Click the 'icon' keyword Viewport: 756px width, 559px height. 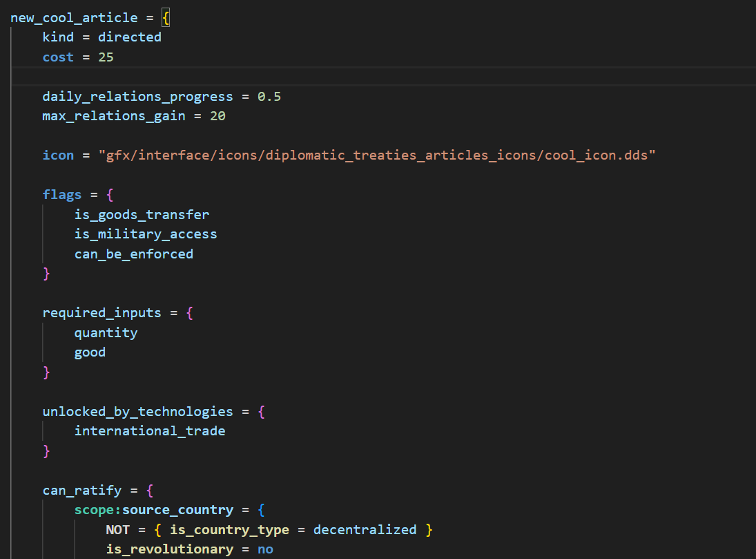58,155
